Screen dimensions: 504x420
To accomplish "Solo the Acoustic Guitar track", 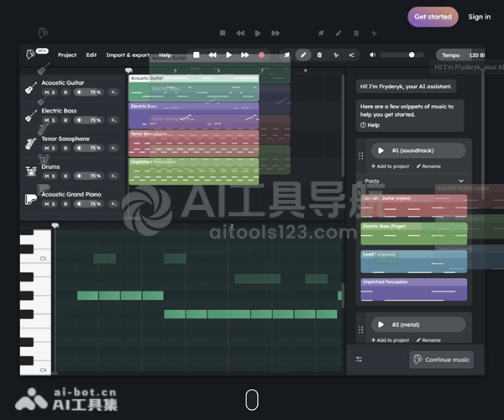I will point(54,92).
